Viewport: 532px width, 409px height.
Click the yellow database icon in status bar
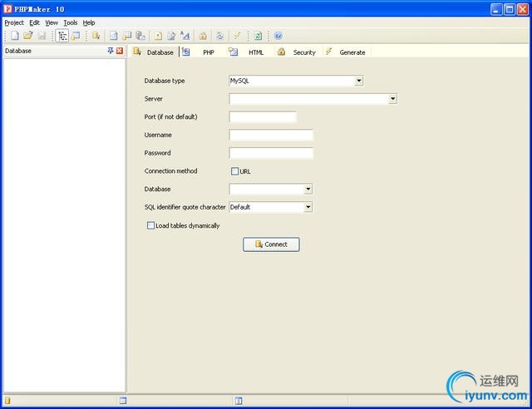[7, 401]
